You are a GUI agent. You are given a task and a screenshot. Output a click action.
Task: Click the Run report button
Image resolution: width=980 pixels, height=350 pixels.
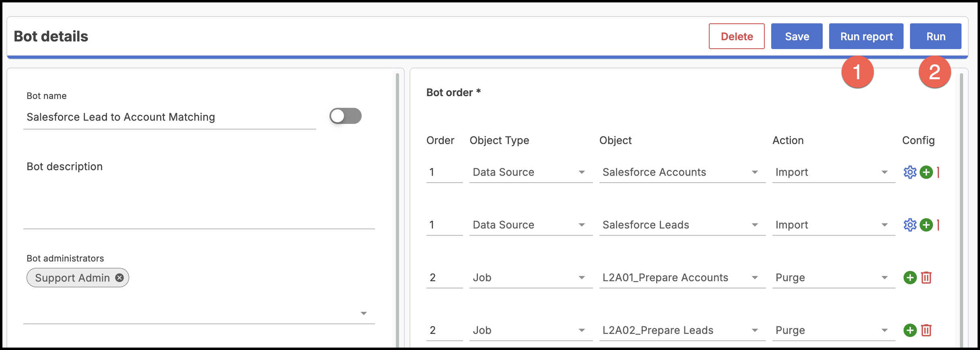[866, 37]
